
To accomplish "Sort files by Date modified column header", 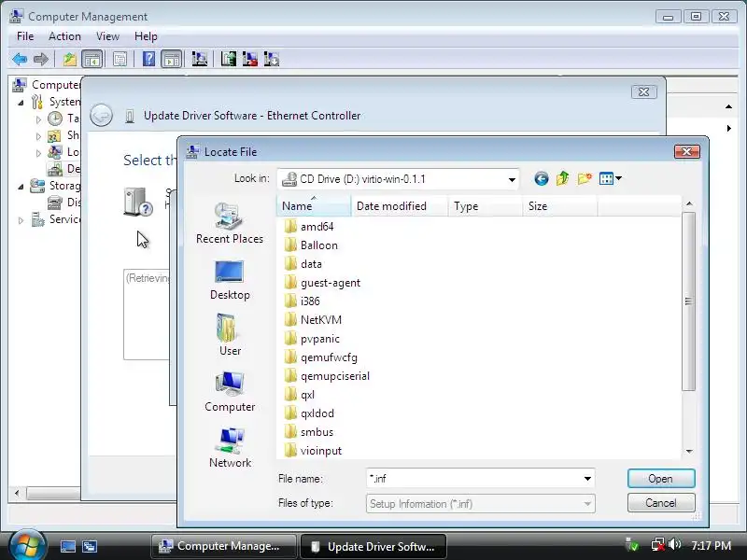I will pos(400,206).
